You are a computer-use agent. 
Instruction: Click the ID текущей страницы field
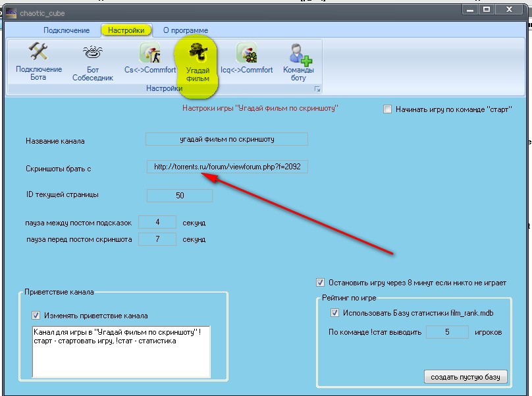(x=179, y=196)
